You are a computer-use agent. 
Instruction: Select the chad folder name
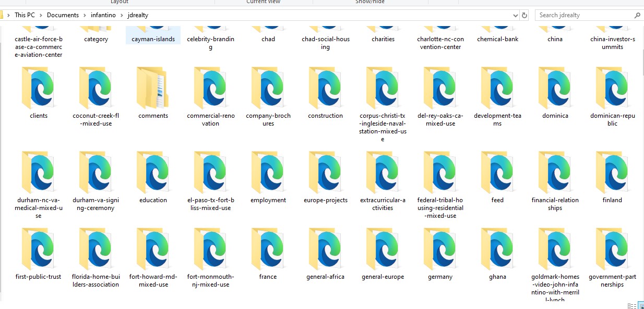(268, 39)
